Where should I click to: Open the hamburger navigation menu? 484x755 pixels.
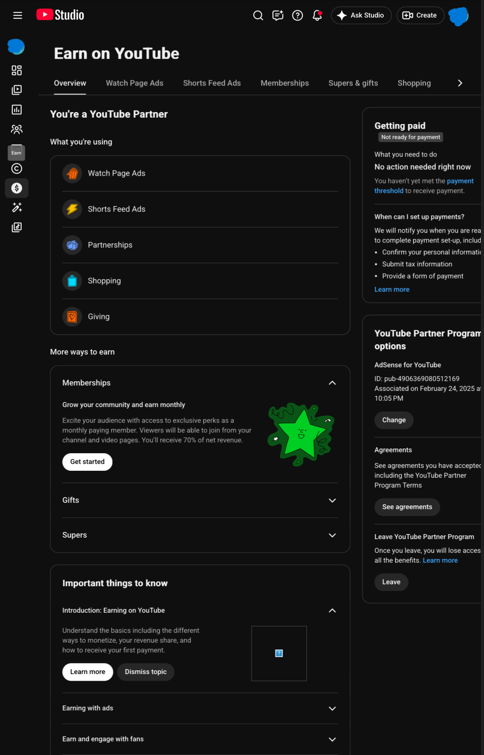(x=17, y=15)
